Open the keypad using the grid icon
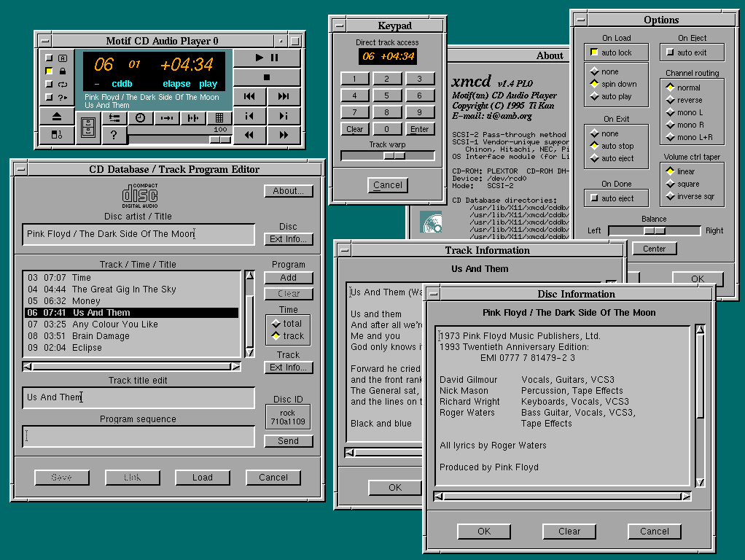Viewport: 745px width, 560px height. click(219, 117)
